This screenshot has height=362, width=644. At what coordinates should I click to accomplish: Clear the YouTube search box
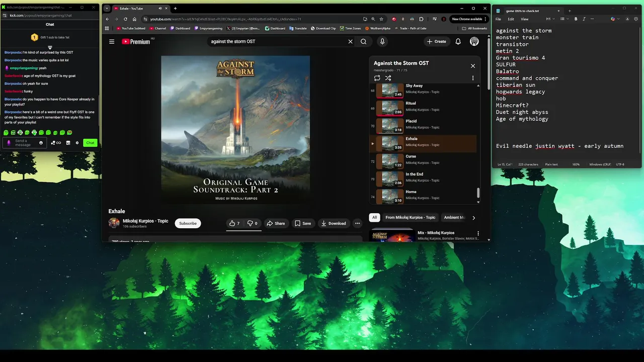click(x=350, y=42)
